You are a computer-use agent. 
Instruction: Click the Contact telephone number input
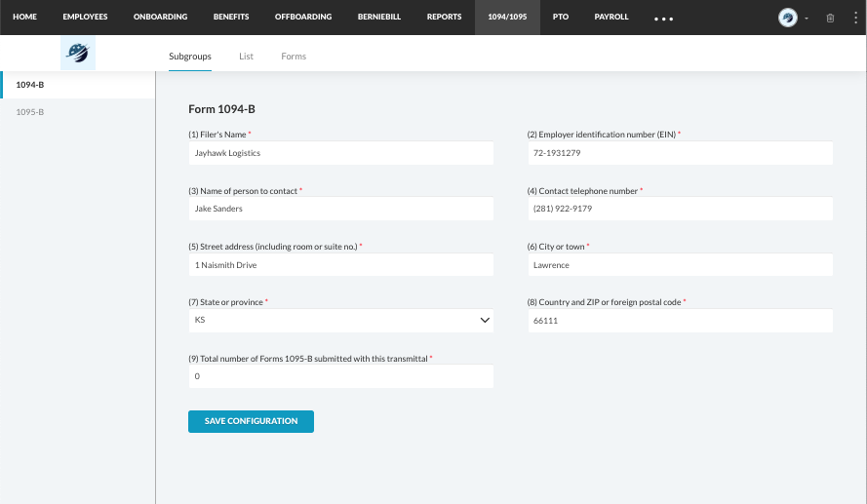(680, 209)
